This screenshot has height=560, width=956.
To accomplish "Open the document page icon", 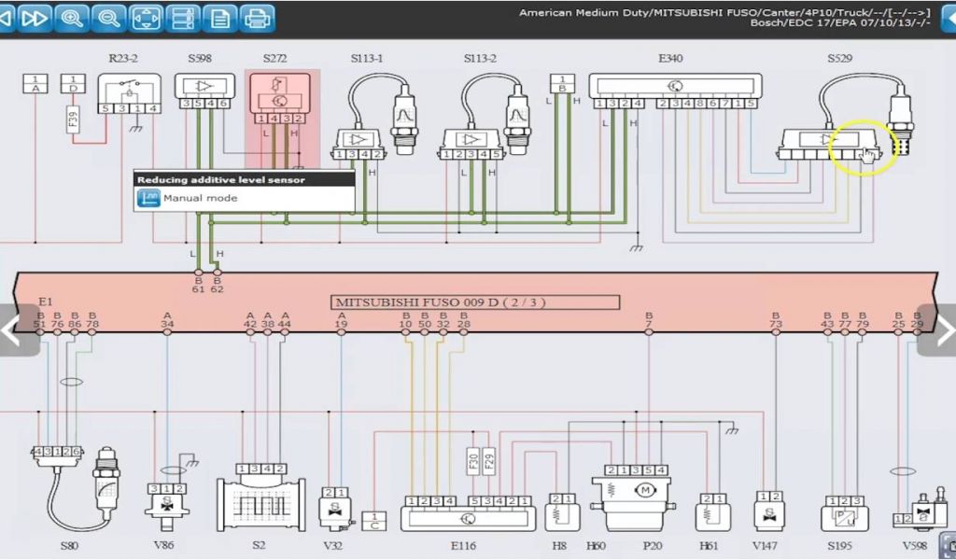I will point(220,17).
